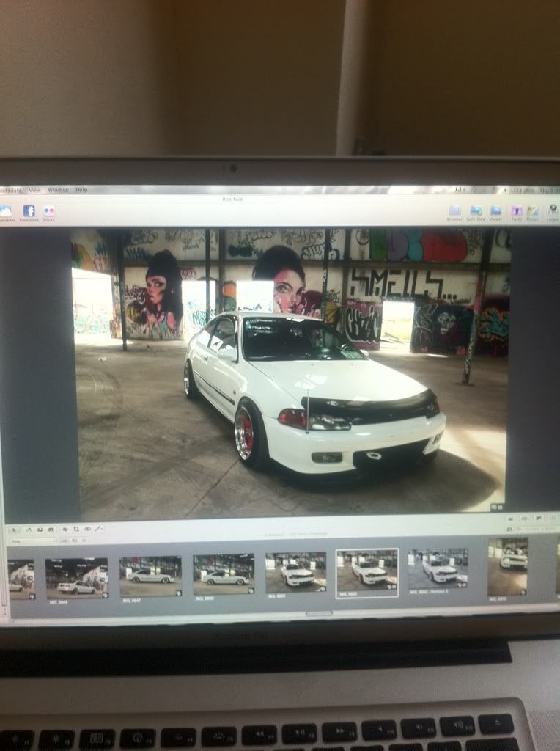Toggle Split View layout
560x751 pixels.
pyautogui.click(x=476, y=211)
